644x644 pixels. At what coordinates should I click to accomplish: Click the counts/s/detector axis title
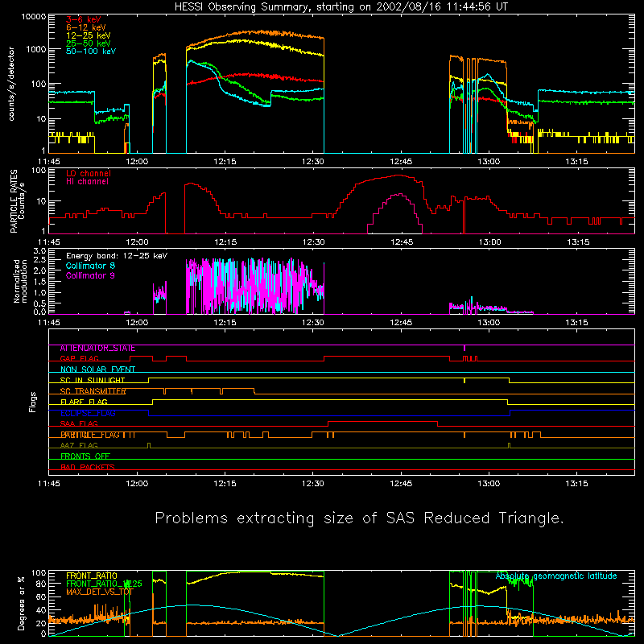pyautogui.click(x=11, y=84)
